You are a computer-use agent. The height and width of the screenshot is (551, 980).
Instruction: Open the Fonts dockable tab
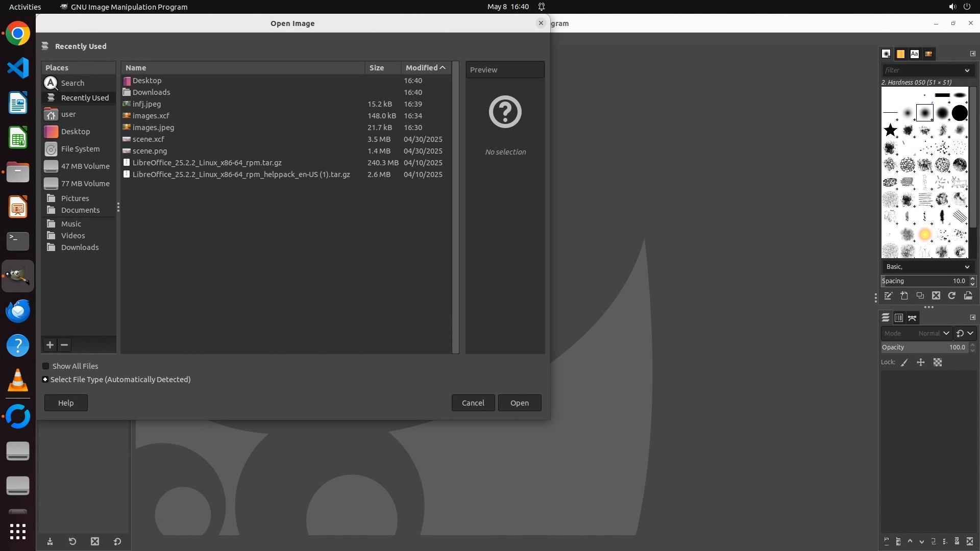(914, 54)
